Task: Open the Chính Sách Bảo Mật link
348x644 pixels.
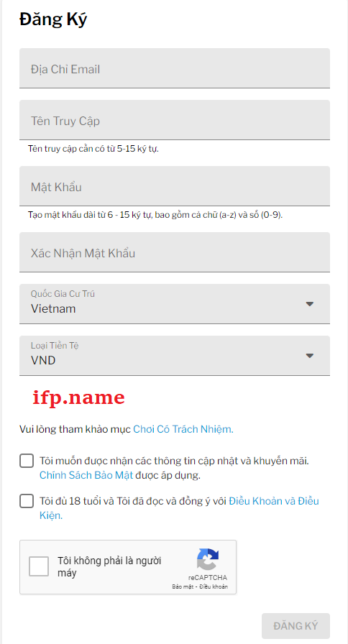Action: [86, 475]
